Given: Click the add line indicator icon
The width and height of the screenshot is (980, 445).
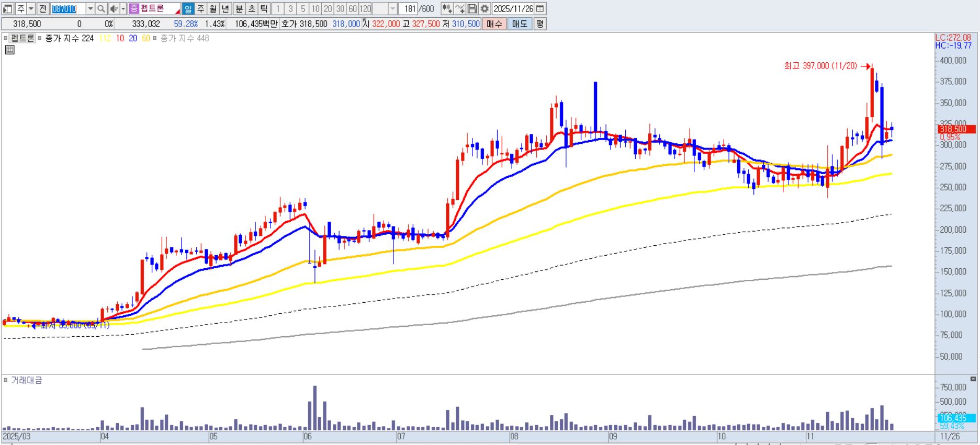Looking at the screenshot, I should [x=459, y=9].
